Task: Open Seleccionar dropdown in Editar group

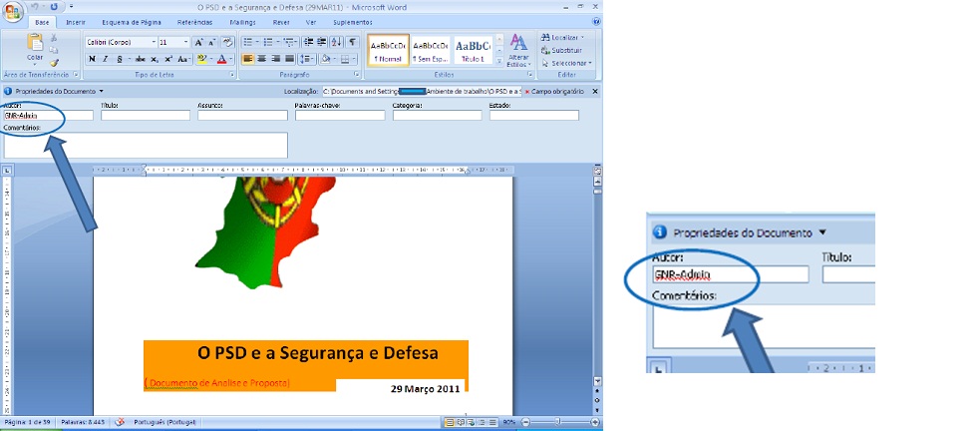Action: coord(566,63)
